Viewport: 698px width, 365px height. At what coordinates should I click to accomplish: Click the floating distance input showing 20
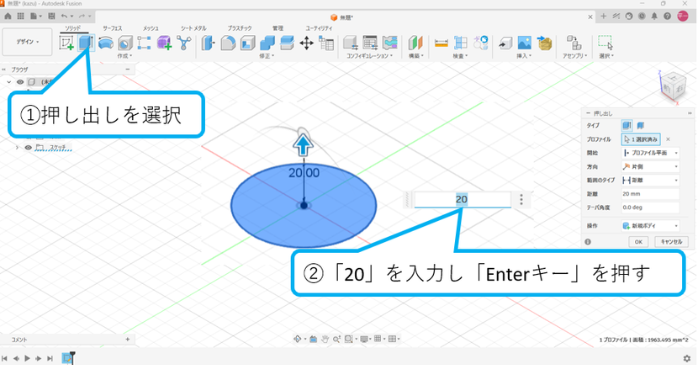[462, 199]
